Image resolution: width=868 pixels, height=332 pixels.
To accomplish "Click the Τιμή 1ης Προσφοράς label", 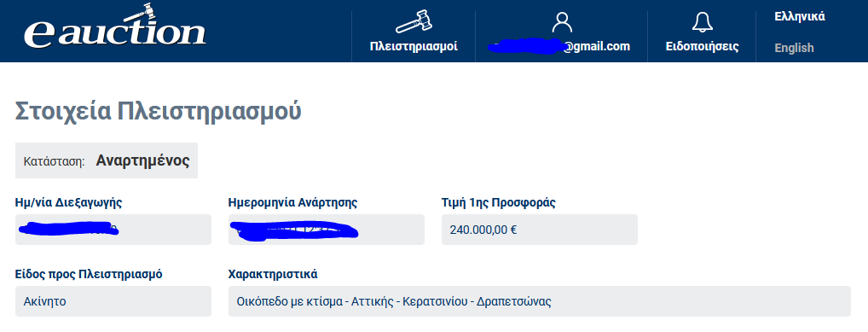I will coord(498,203).
